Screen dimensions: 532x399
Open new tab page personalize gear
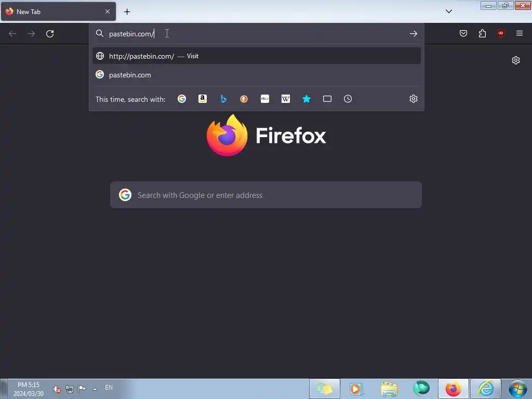coord(516,60)
